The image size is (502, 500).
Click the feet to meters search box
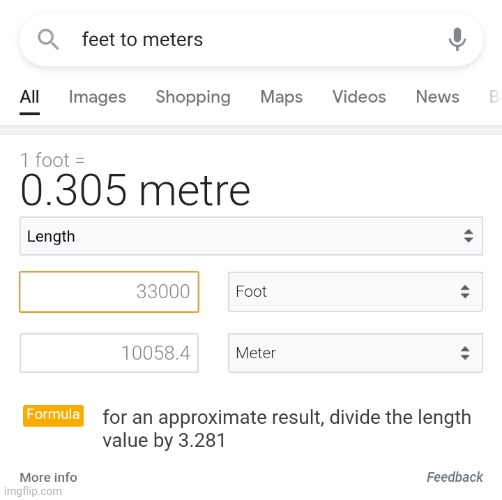click(251, 39)
